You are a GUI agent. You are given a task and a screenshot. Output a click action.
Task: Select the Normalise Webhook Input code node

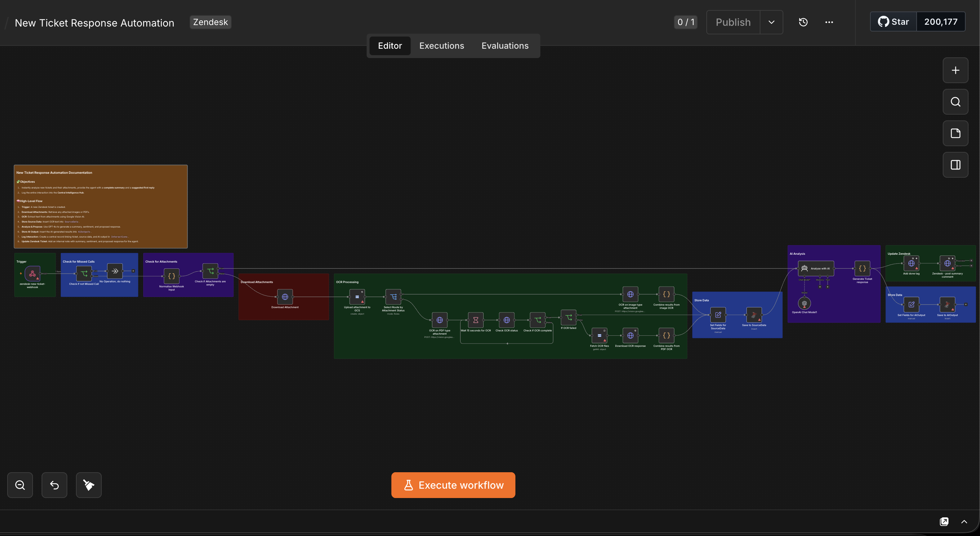(172, 276)
